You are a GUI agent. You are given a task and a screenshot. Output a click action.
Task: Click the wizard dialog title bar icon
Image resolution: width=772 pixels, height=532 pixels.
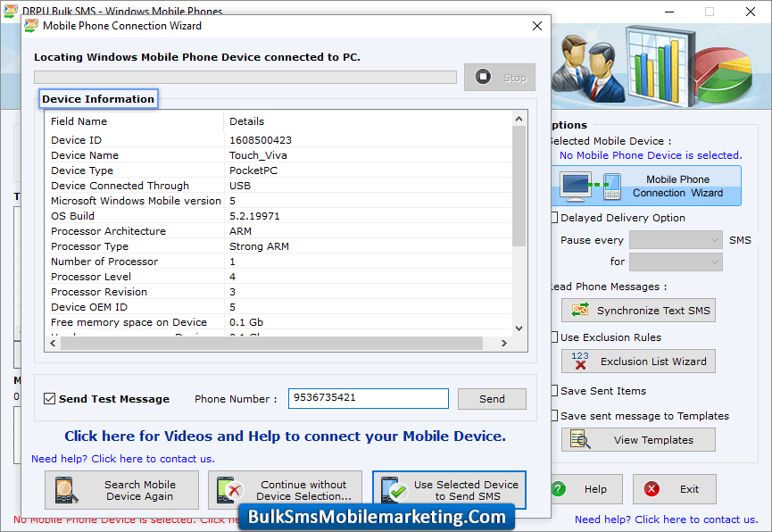(31, 26)
